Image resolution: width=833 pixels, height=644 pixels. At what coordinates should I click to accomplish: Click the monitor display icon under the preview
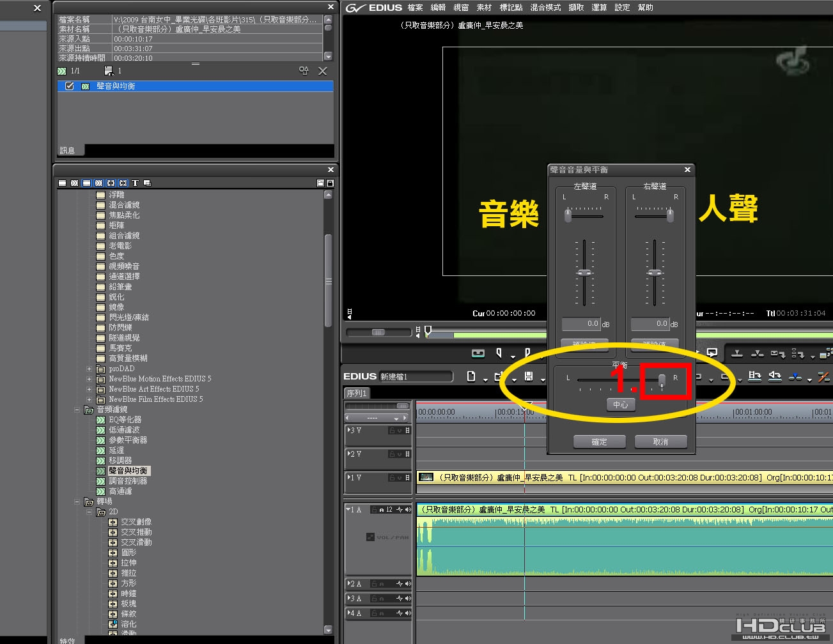[x=712, y=353]
